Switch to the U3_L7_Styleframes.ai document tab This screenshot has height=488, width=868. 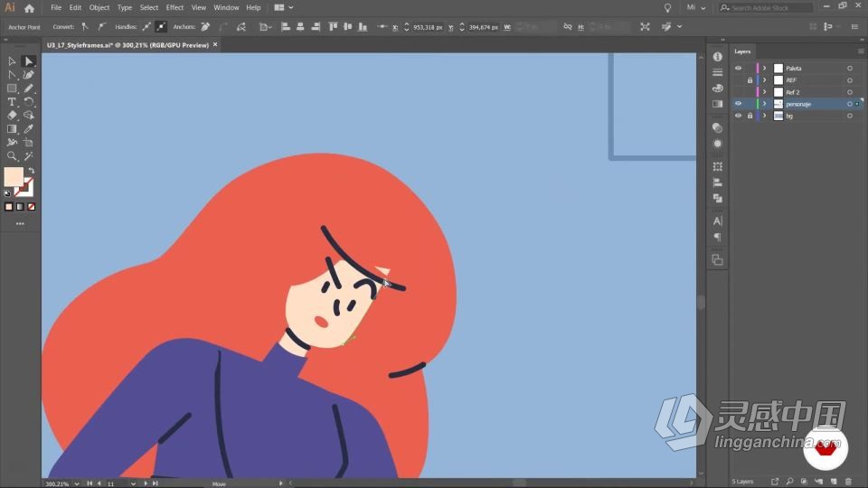point(127,45)
